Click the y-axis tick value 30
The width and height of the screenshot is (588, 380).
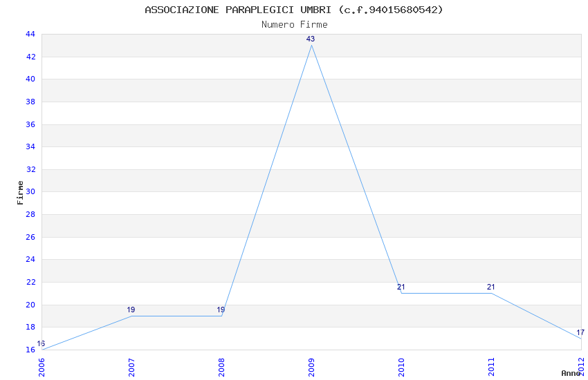(x=30, y=191)
